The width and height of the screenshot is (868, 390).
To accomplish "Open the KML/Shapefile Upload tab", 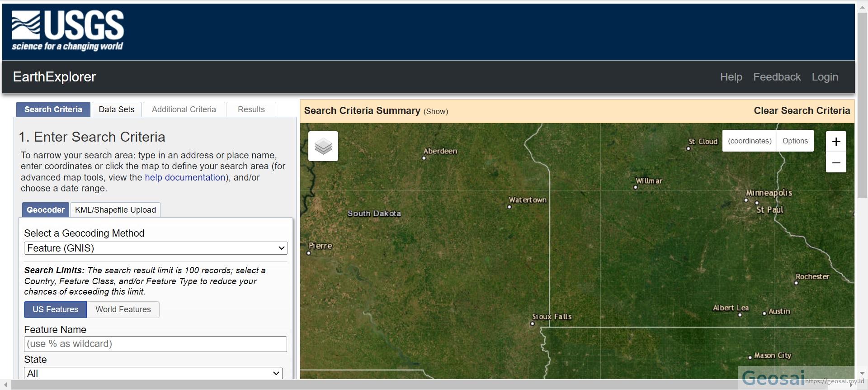I will [x=115, y=210].
